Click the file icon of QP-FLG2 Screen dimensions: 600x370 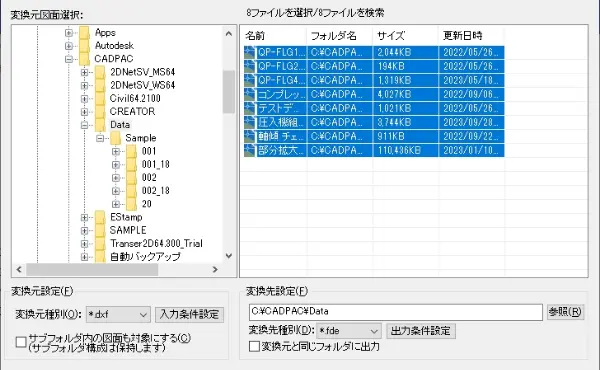(x=250, y=66)
